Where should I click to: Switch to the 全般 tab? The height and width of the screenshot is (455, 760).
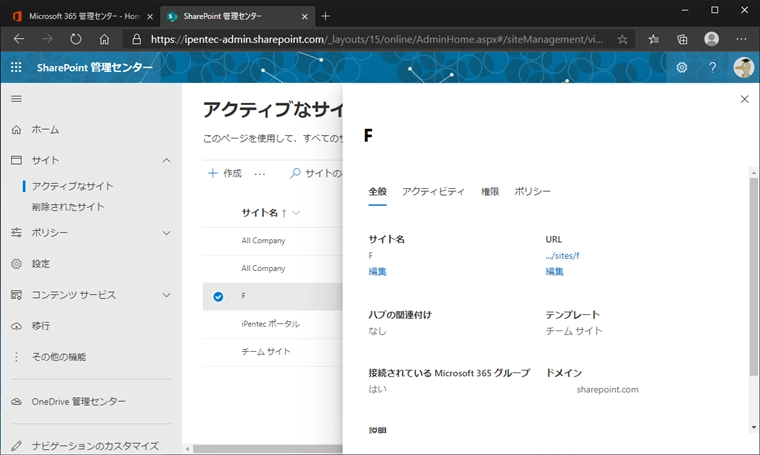click(377, 191)
